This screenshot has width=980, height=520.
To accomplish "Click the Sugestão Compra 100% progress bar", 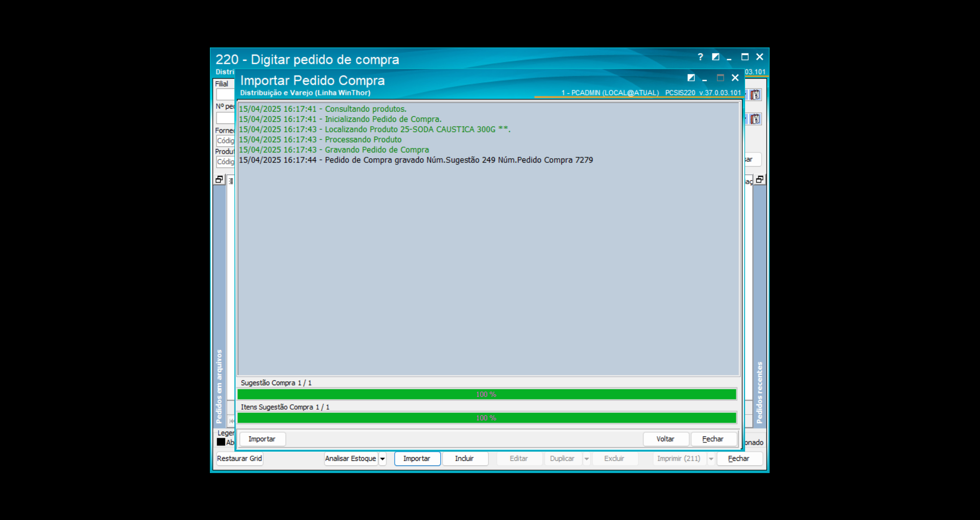I will (x=487, y=394).
